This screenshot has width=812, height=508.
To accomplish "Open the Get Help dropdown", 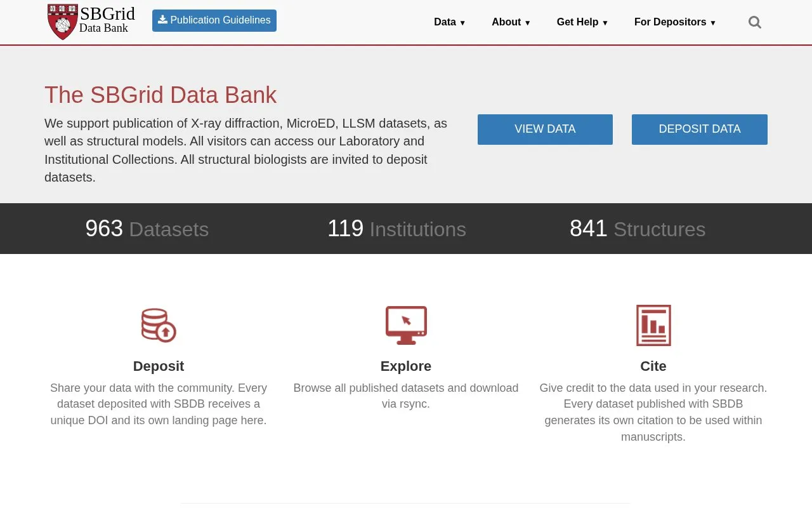I will tap(582, 22).
